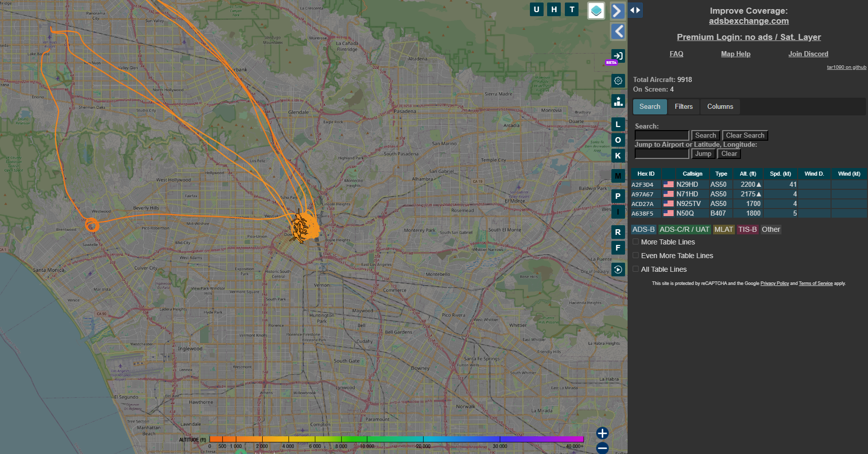Toggle the F map button
Viewport: 868px width, 454px height.
tap(618, 248)
